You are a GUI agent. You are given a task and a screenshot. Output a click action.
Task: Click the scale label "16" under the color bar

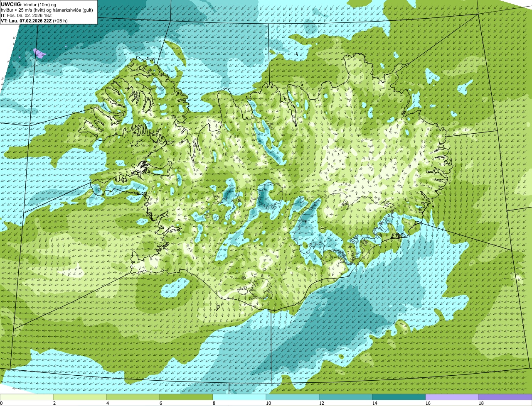tap(428, 403)
